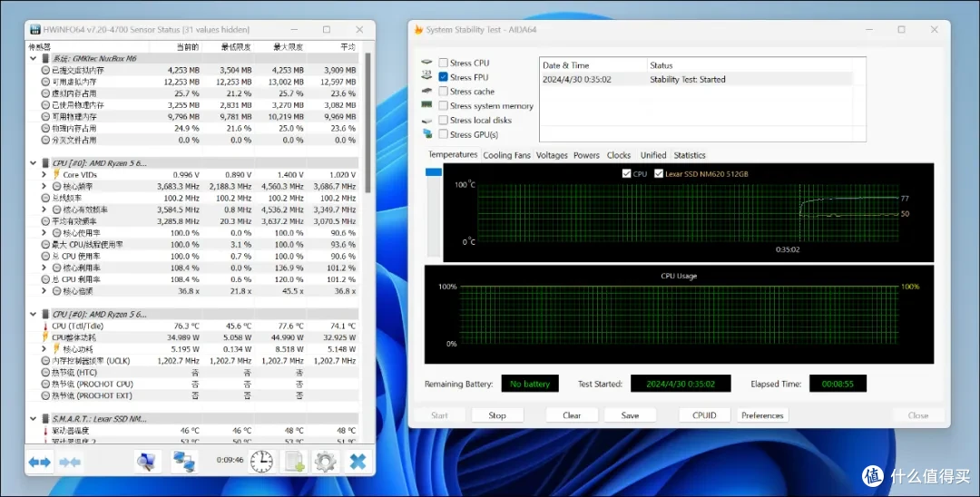This screenshot has width=980, height=497.
Task: Click the Stop button in AIDA64
Action: coord(497,415)
